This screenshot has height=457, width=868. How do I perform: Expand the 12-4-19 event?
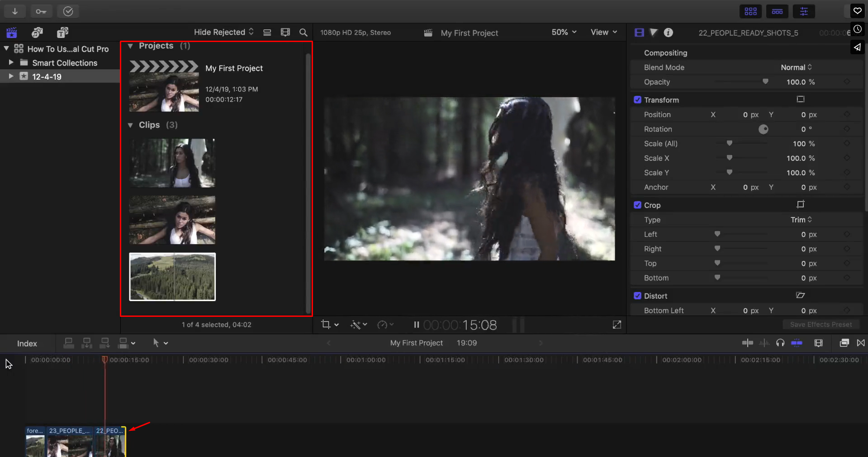(x=11, y=76)
